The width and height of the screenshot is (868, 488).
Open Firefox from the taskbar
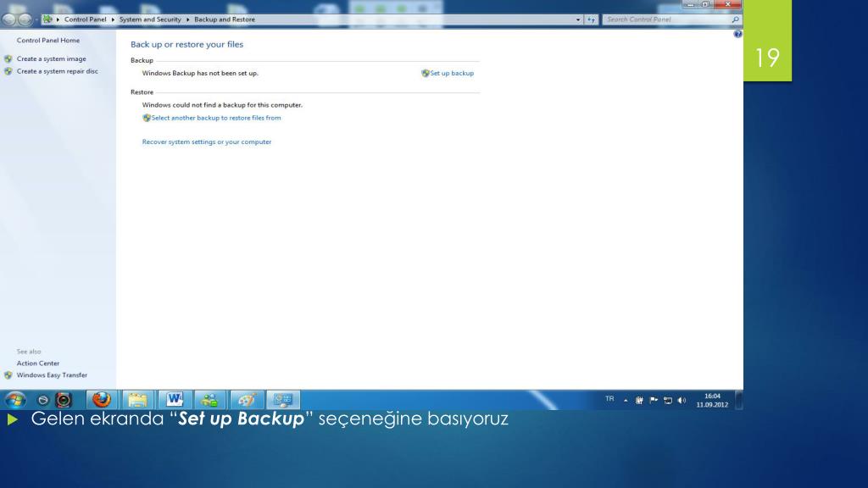pyautogui.click(x=102, y=400)
